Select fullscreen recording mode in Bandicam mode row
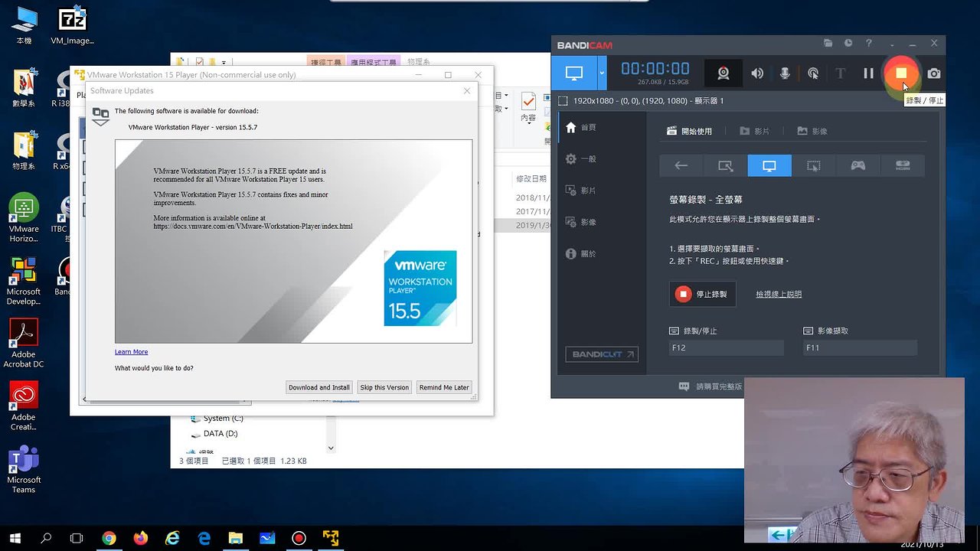Screen dimensions: 980x551 pyautogui.click(x=769, y=165)
